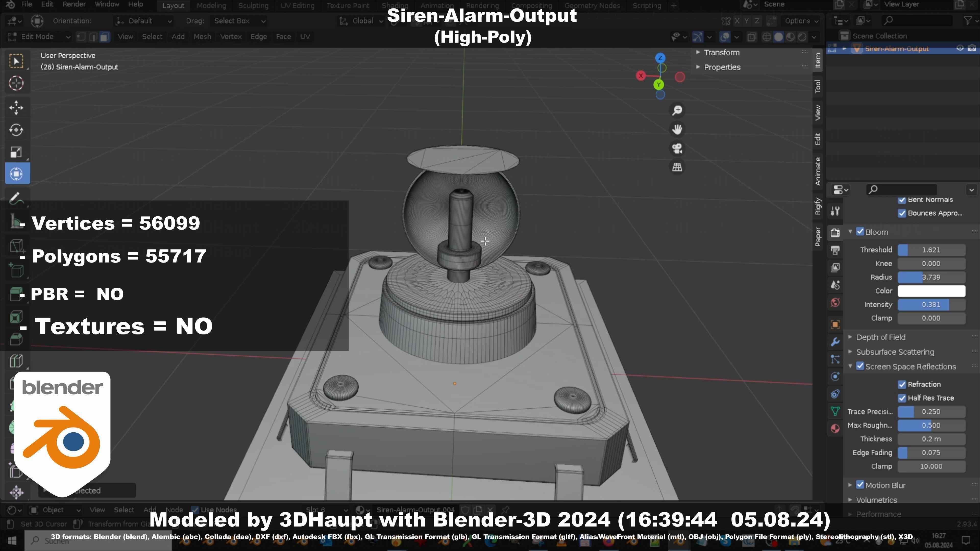This screenshot has height=551, width=980.
Task: Expand the Volumetrics section
Action: tap(876, 500)
